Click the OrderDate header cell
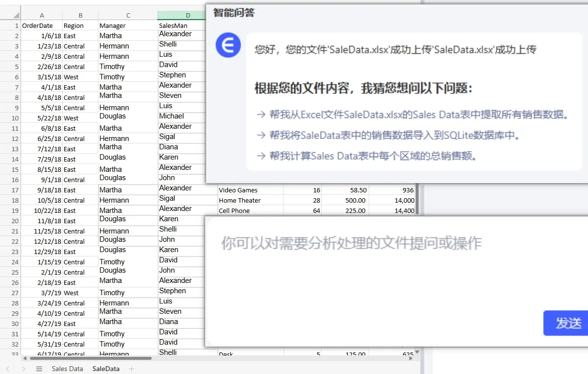Viewport: 588px width, 374px height. [42, 25]
